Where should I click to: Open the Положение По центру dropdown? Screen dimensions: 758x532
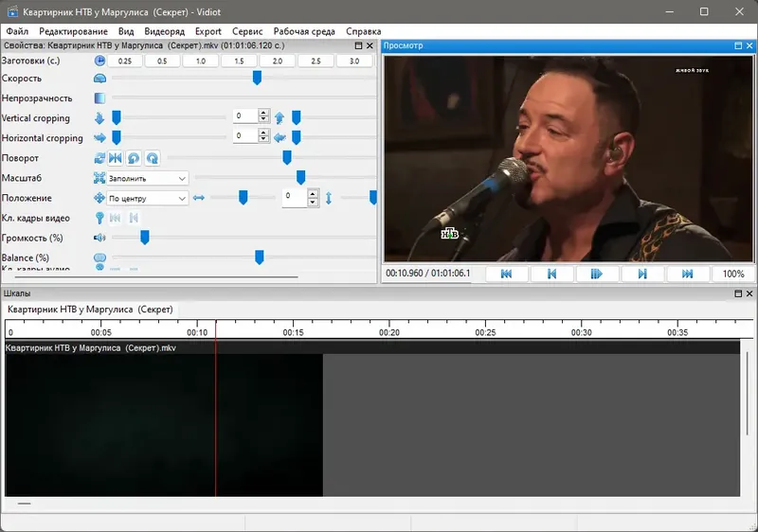pyautogui.click(x=147, y=199)
